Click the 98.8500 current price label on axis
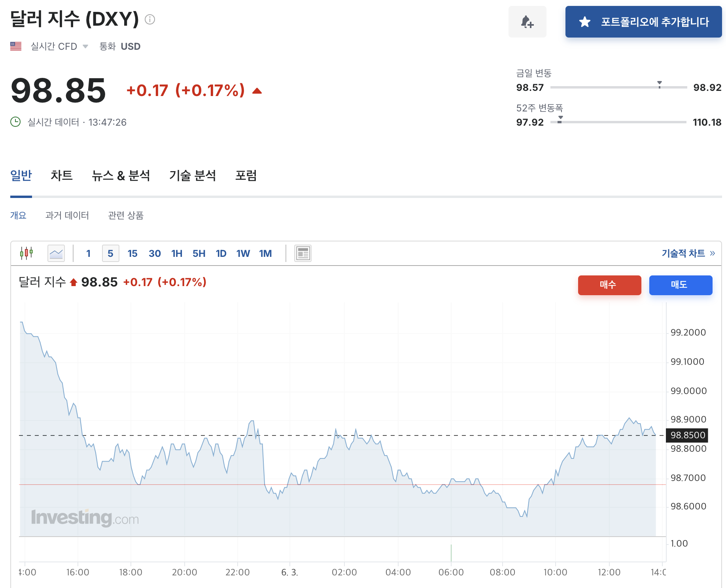Viewport: 726px width, 588px height. point(687,435)
